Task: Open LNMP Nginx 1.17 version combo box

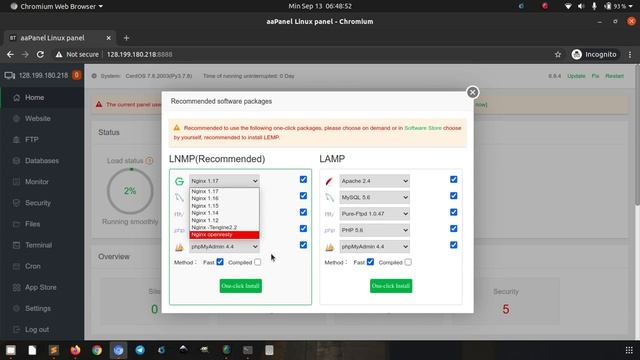Action: [224, 181]
